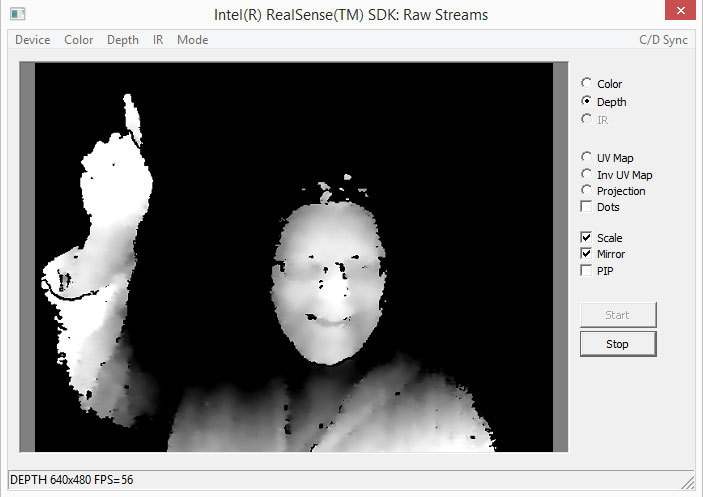Open the Color menu

click(x=78, y=40)
